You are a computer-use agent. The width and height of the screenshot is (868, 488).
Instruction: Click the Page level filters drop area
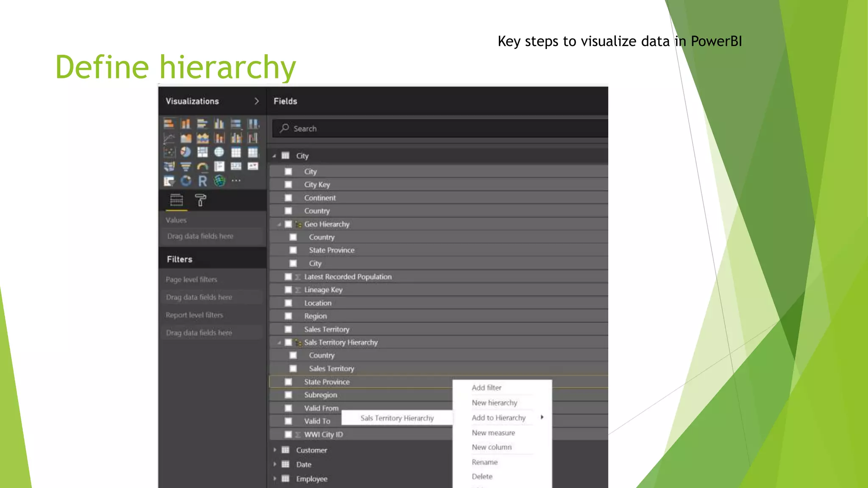(x=212, y=297)
